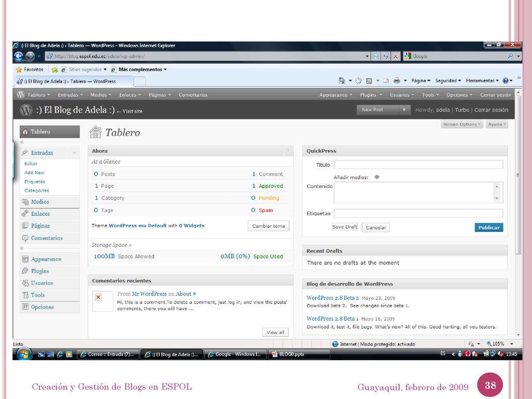The width and height of the screenshot is (532, 399).
Task: Open the Herramientas dropdown menu
Action: pyautogui.click(x=483, y=81)
